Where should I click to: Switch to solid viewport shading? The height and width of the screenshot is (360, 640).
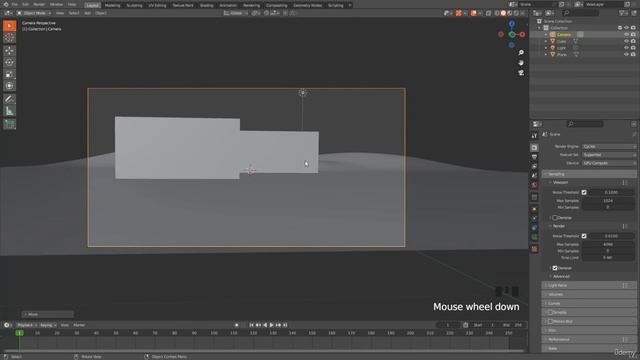point(503,13)
